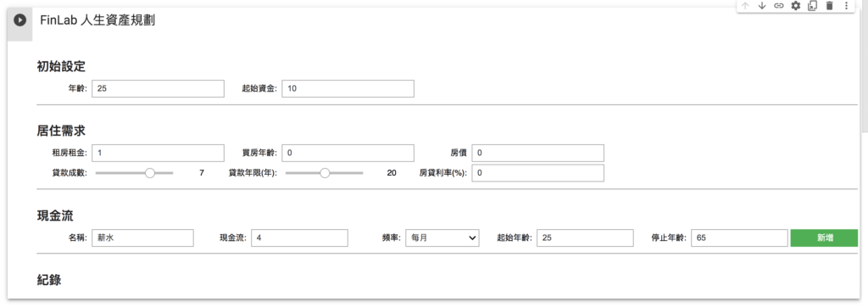868x308 pixels.
Task: Adjust the 貸款成數 slider
Action: tap(134, 173)
